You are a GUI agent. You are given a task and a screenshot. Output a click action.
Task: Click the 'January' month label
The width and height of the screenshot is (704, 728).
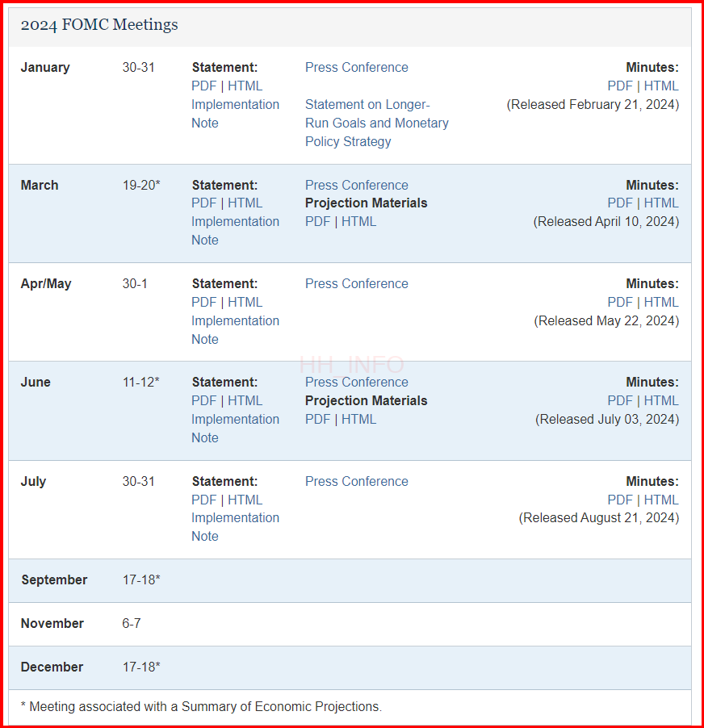45,67
